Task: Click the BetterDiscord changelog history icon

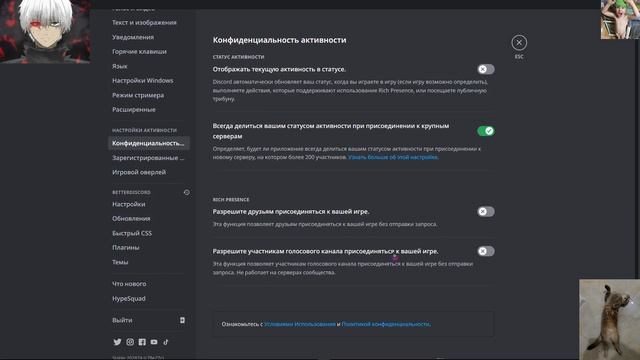Action: click(187, 192)
